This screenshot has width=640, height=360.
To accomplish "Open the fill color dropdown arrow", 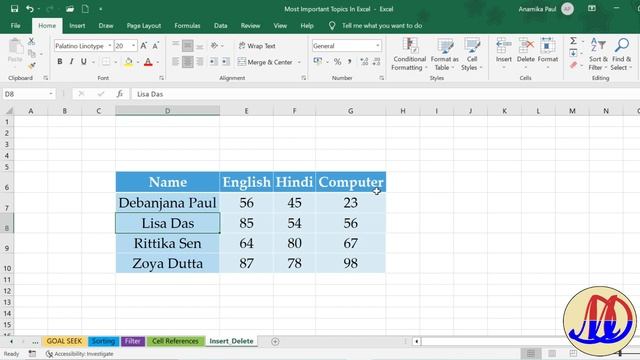I will point(138,62).
